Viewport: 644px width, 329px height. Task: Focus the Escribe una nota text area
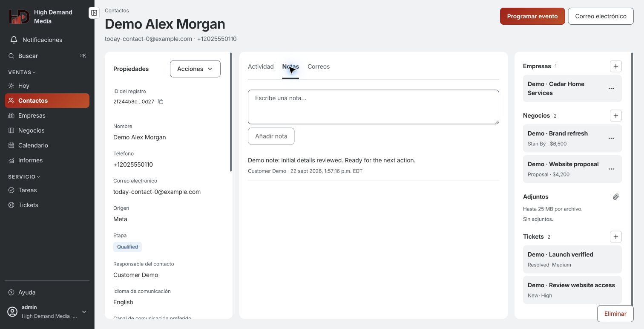[x=374, y=107]
